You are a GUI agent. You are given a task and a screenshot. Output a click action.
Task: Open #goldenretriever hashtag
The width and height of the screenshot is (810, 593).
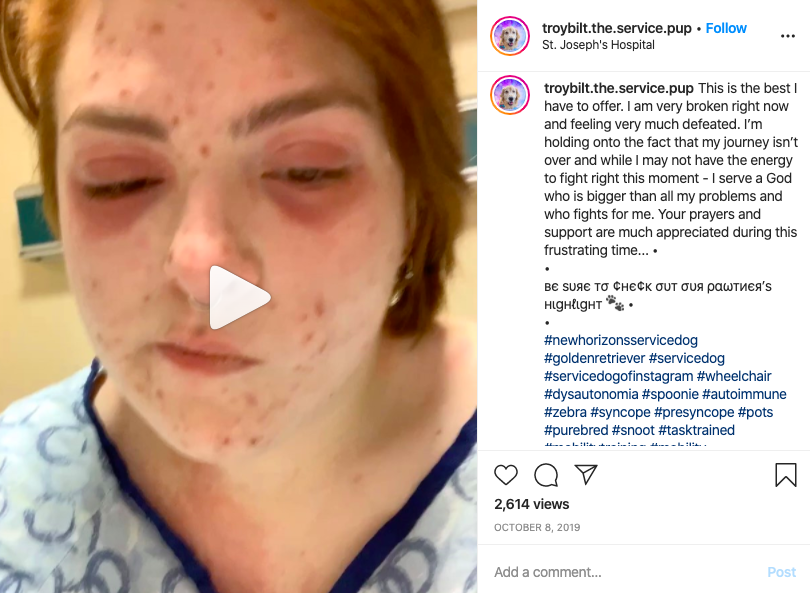[595, 358]
